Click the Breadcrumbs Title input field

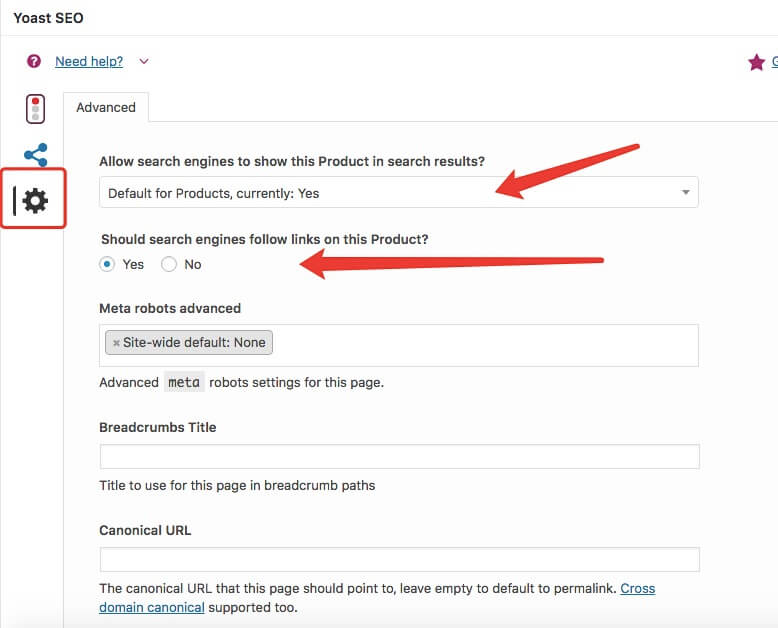399,456
